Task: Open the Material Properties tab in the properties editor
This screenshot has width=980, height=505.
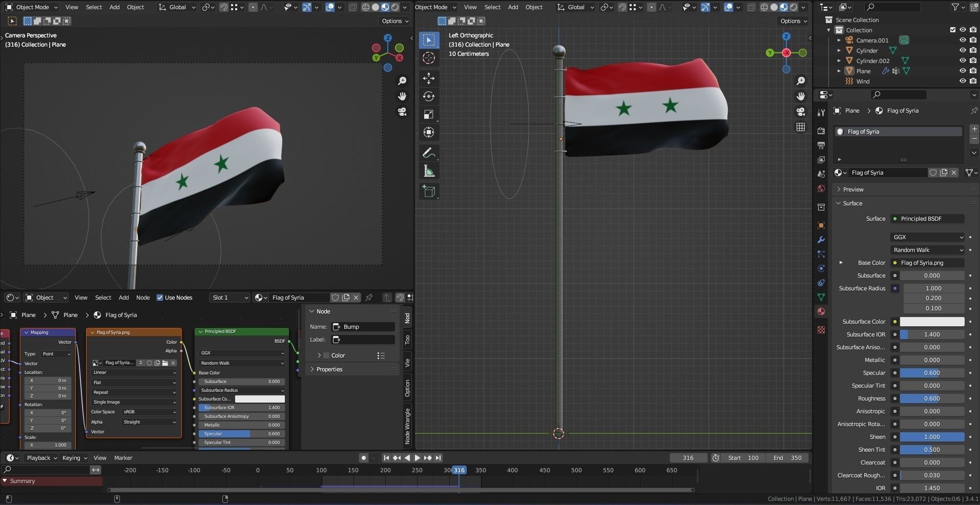Action: (x=821, y=311)
